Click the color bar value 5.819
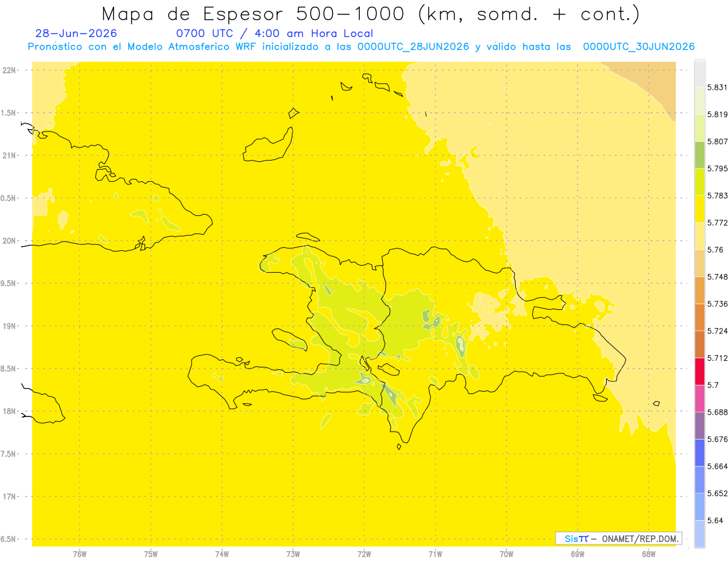Screen dimensions: 728x562 click(718, 114)
